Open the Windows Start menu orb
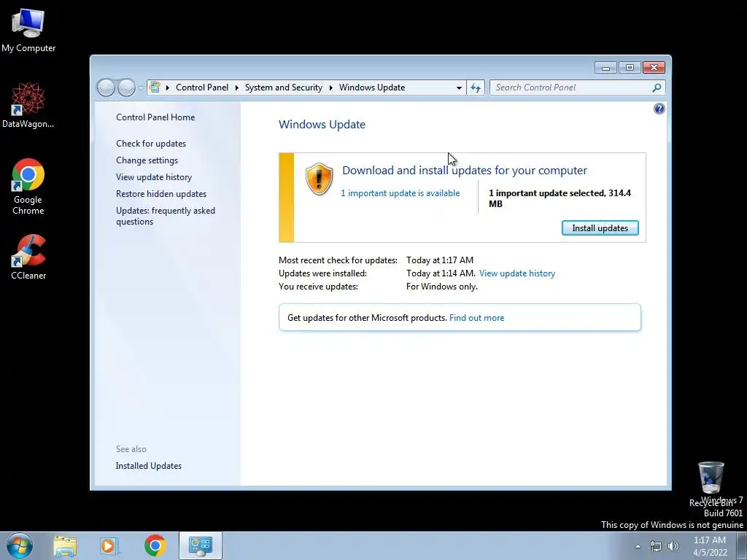 [20, 545]
